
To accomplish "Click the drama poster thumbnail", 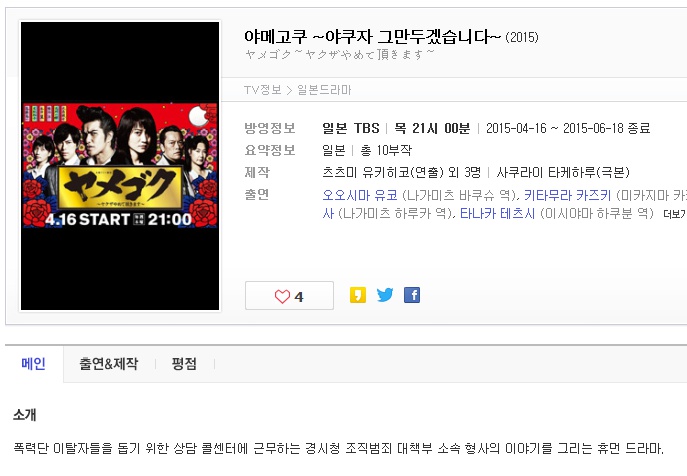I will 120,166.
